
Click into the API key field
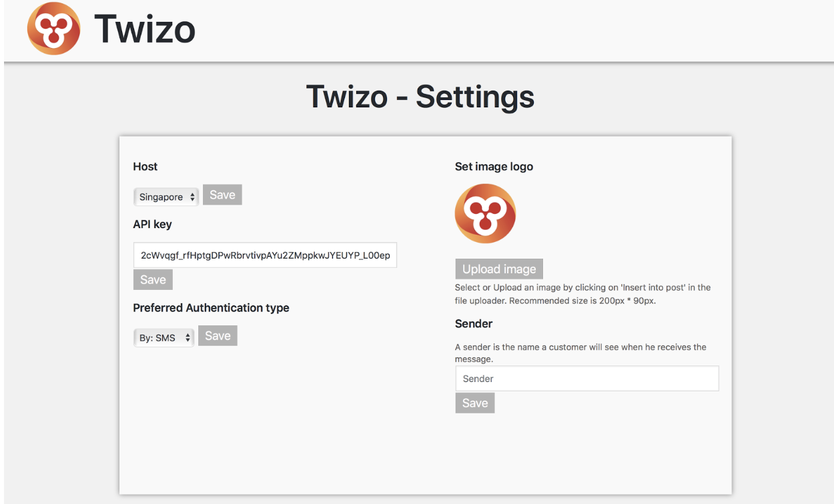266,255
